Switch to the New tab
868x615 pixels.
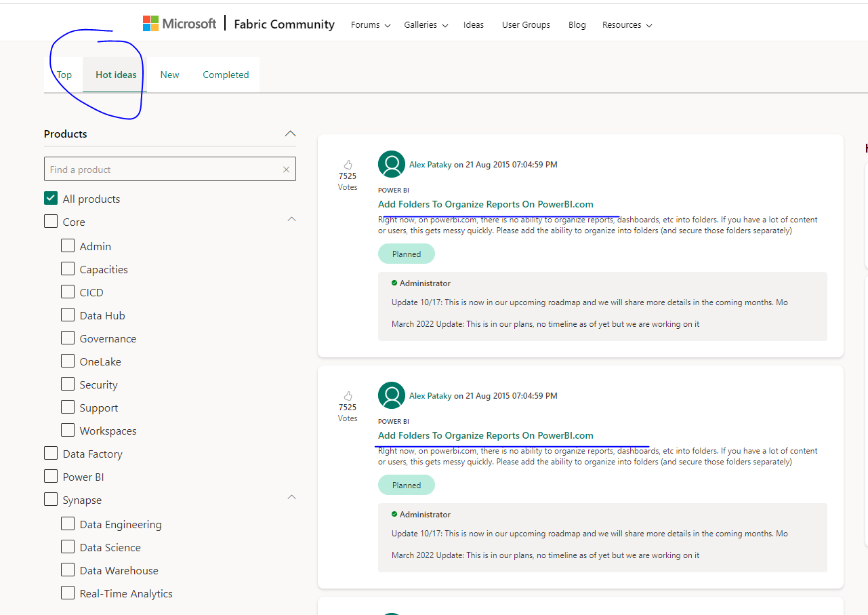(169, 75)
